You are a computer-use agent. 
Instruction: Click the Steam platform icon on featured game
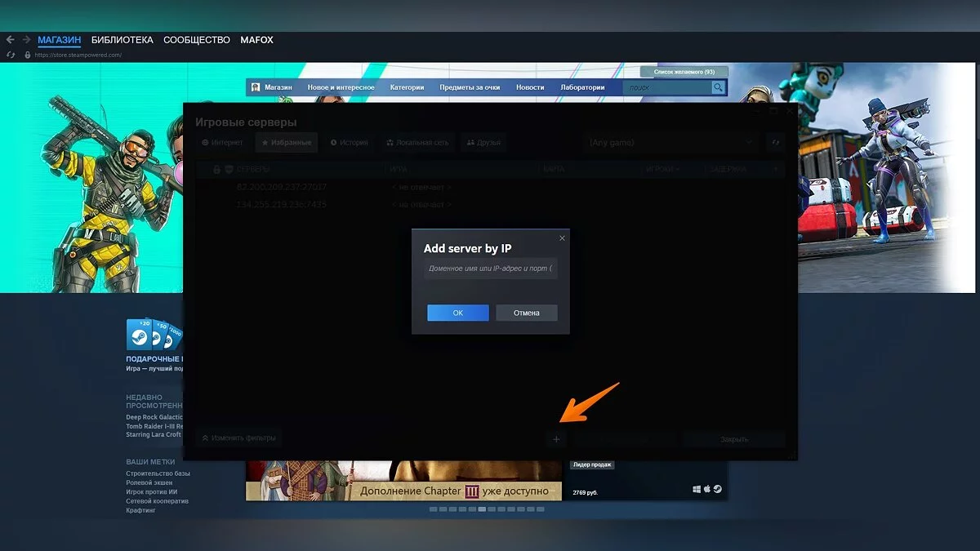pyautogui.click(x=717, y=489)
